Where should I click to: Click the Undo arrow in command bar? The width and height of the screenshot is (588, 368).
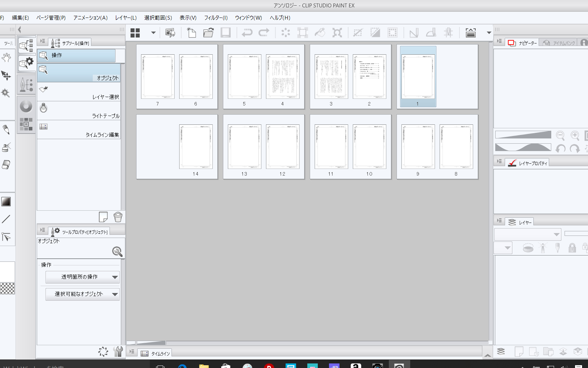click(247, 33)
